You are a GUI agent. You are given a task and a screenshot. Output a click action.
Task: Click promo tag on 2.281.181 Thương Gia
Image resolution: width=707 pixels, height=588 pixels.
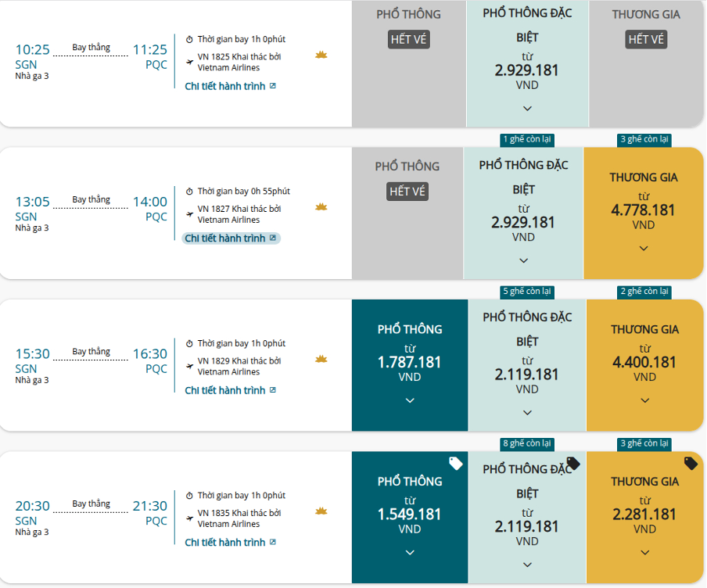coord(691,463)
